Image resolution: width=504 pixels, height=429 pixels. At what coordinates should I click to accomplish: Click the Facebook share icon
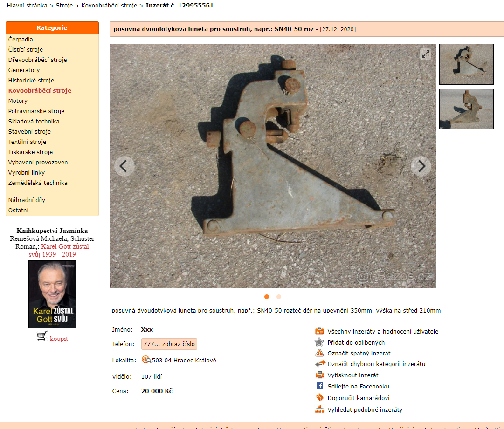pyautogui.click(x=319, y=386)
